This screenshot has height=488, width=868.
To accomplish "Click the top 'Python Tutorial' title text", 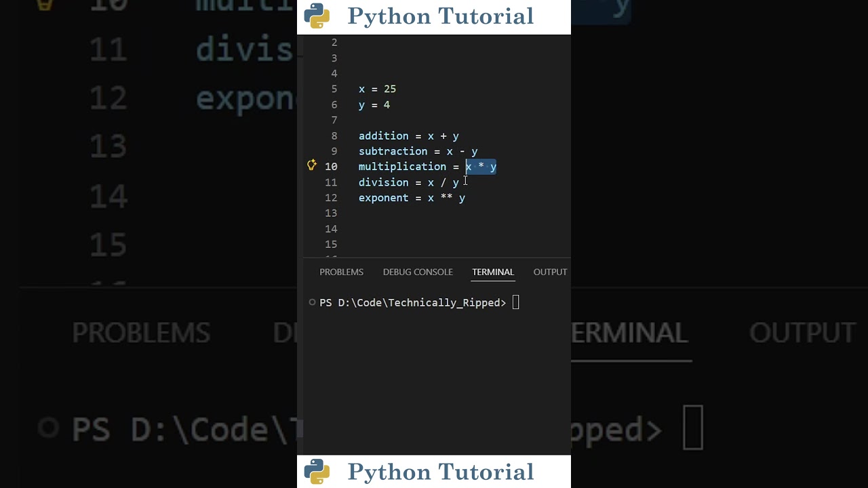I will pyautogui.click(x=441, y=16).
